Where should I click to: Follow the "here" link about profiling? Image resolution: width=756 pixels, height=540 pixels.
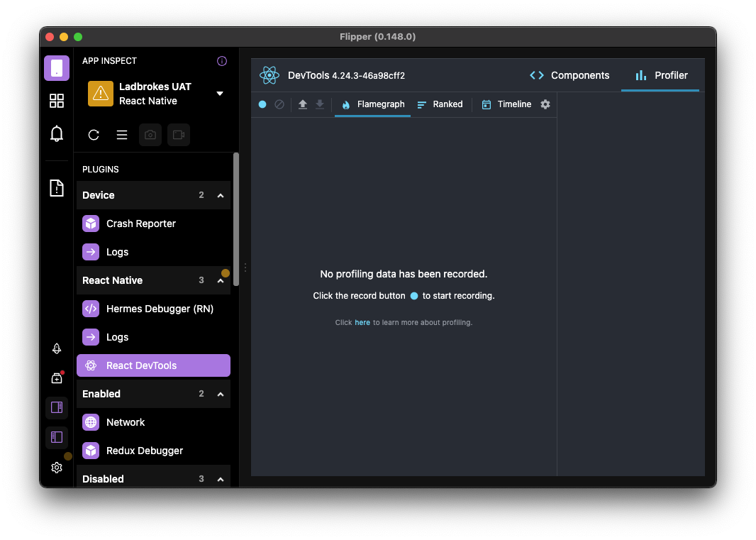point(362,322)
